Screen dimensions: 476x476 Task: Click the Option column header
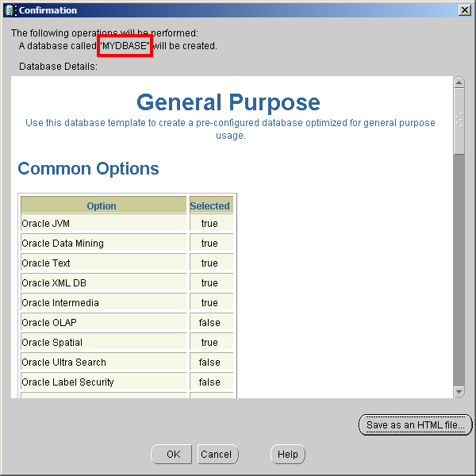tap(103, 205)
